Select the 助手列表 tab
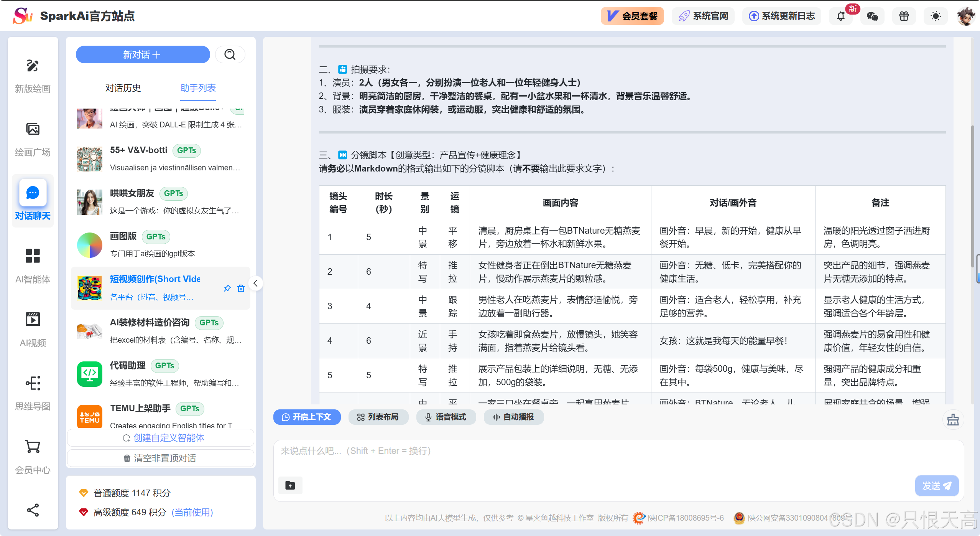 tap(198, 88)
